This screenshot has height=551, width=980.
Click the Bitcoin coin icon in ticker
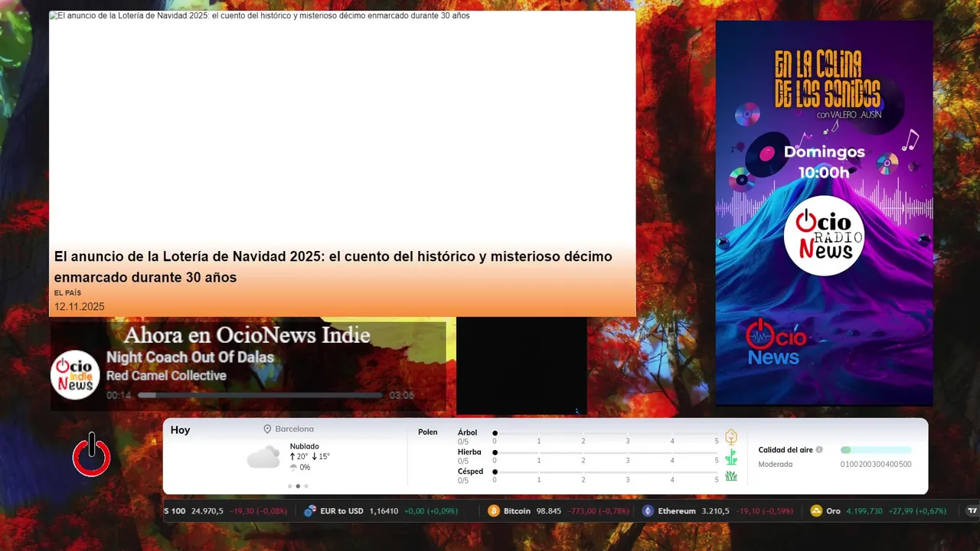coord(494,511)
